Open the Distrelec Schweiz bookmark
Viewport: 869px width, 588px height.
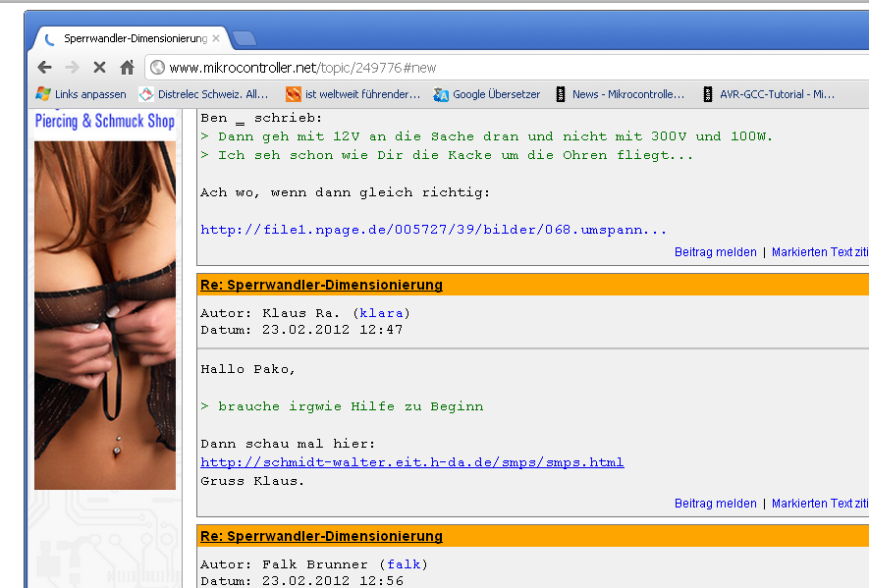[203, 94]
